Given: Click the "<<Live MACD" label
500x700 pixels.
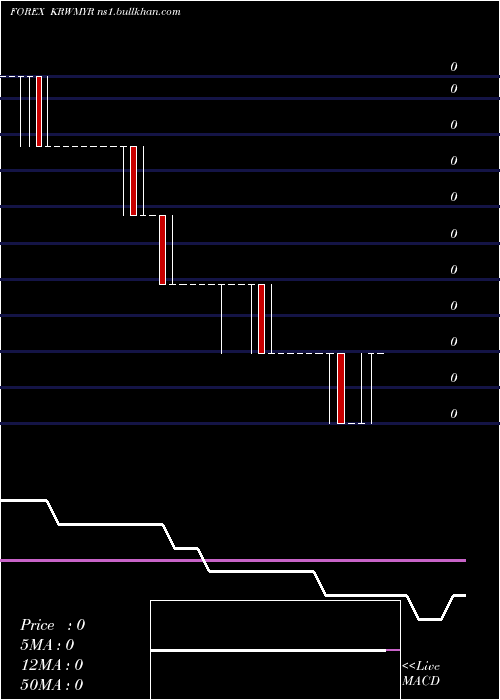Looking at the screenshot, I should click(421, 674).
